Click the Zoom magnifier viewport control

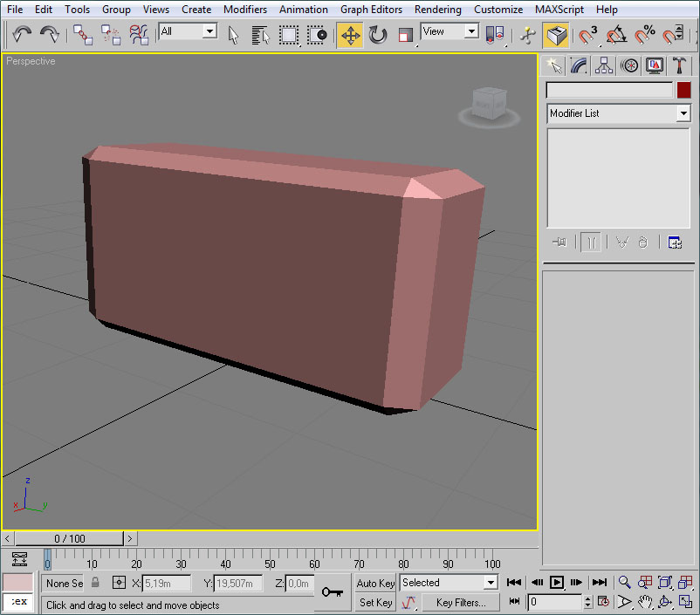(x=625, y=583)
